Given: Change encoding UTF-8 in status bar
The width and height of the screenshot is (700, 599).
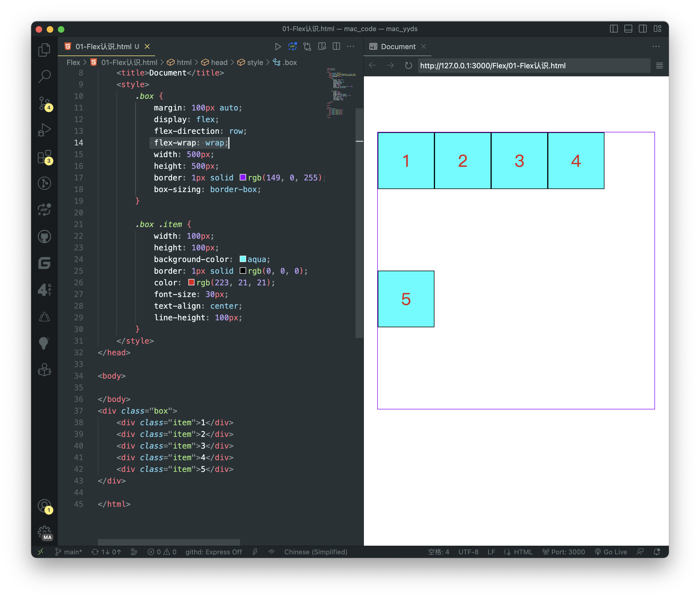Looking at the screenshot, I should tap(468, 552).
